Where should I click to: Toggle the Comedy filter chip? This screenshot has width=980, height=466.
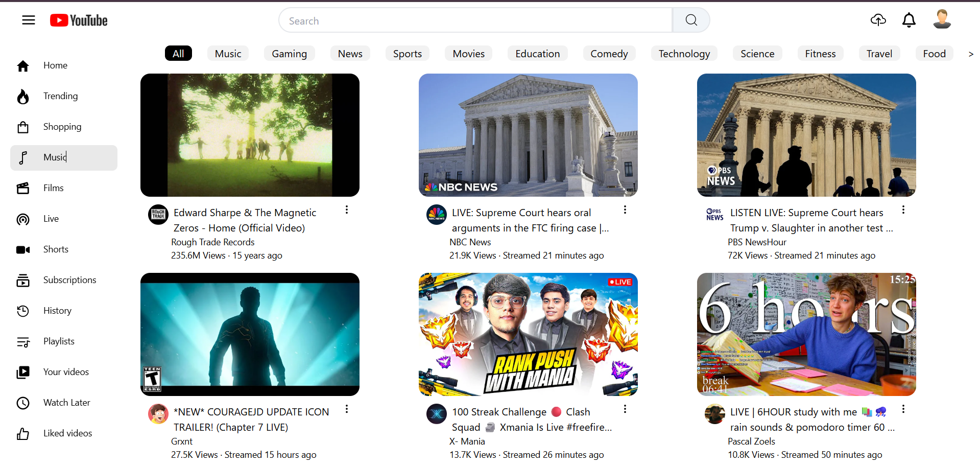609,53
